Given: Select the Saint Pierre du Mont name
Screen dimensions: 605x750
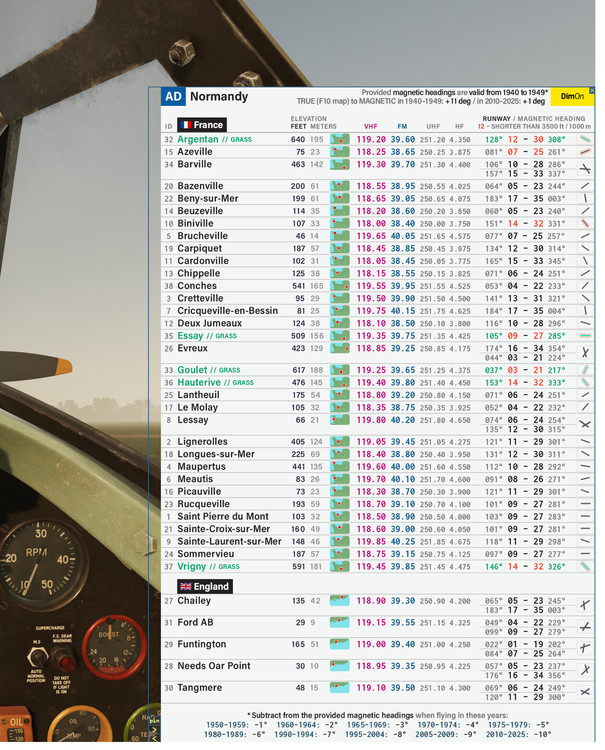Looking at the screenshot, I should click(x=223, y=517).
